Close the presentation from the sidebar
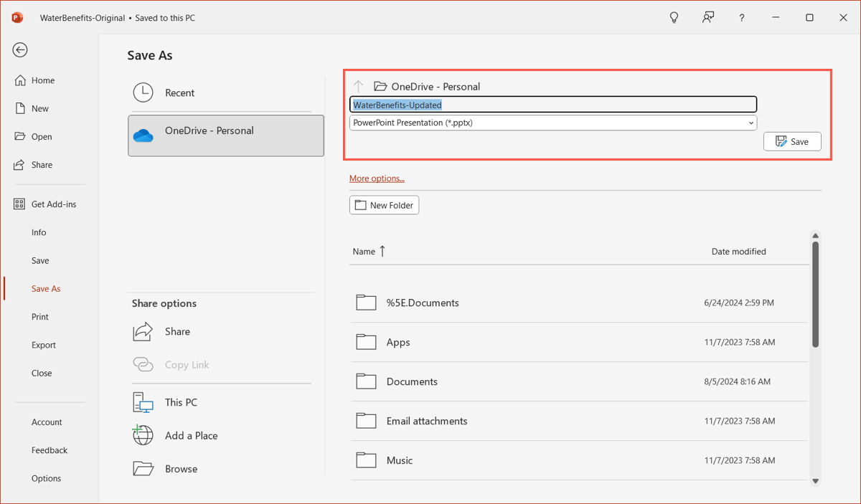Image resolution: width=861 pixels, height=504 pixels. 42,373
